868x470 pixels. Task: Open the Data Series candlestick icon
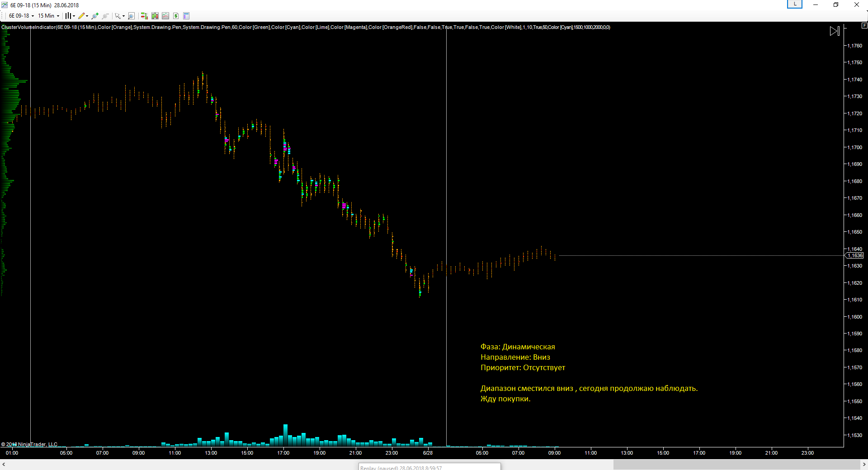click(x=155, y=16)
